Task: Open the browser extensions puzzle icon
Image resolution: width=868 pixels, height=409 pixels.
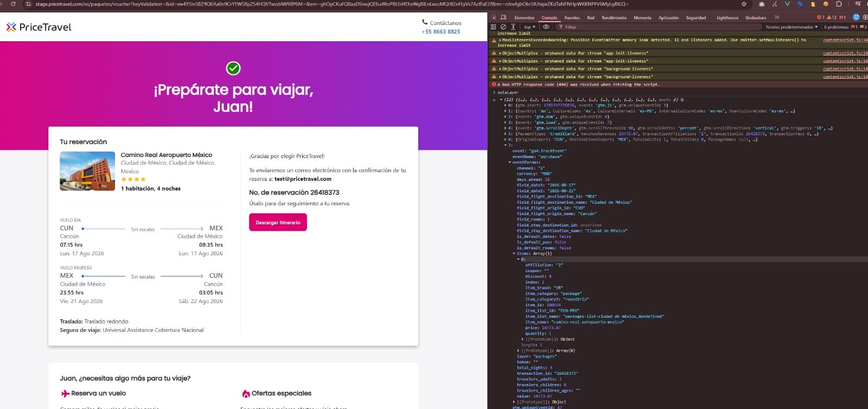Action: pos(839,4)
